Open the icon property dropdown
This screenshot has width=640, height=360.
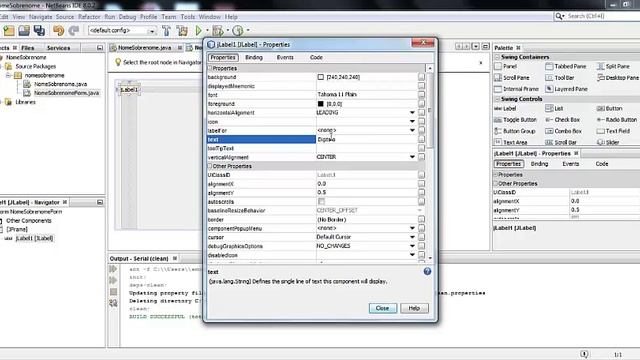click(x=412, y=122)
